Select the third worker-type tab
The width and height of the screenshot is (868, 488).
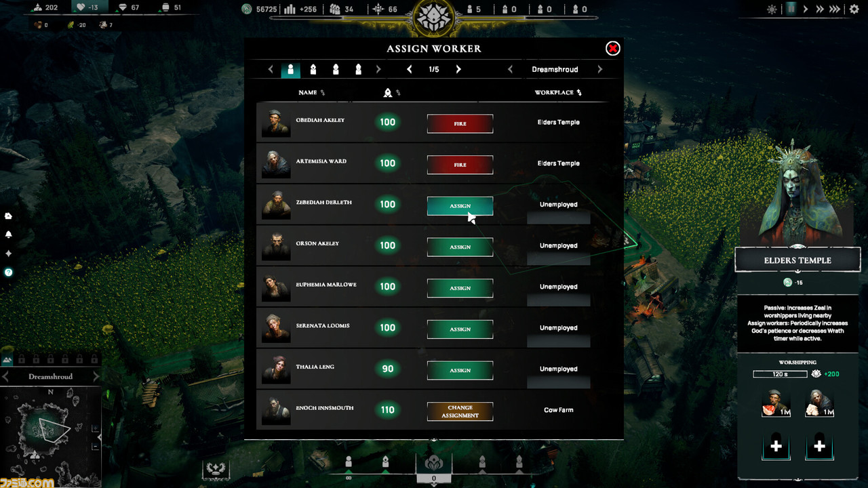click(336, 69)
